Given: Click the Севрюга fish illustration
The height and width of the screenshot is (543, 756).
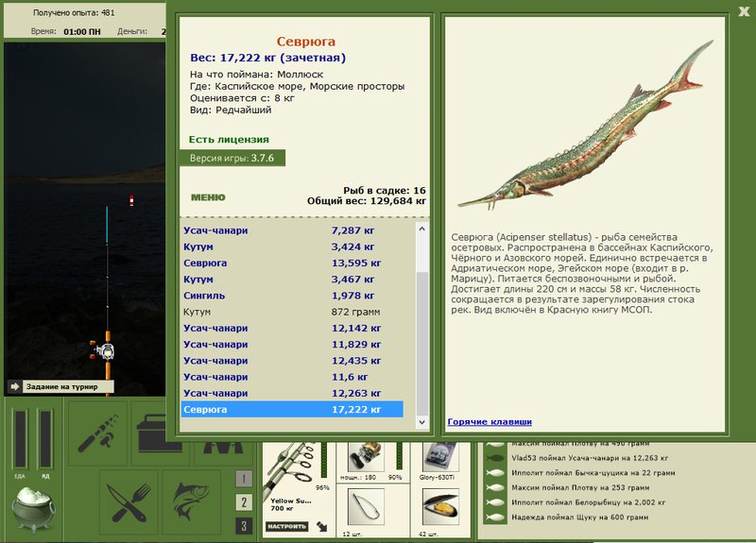Looking at the screenshot, I should tap(585, 127).
